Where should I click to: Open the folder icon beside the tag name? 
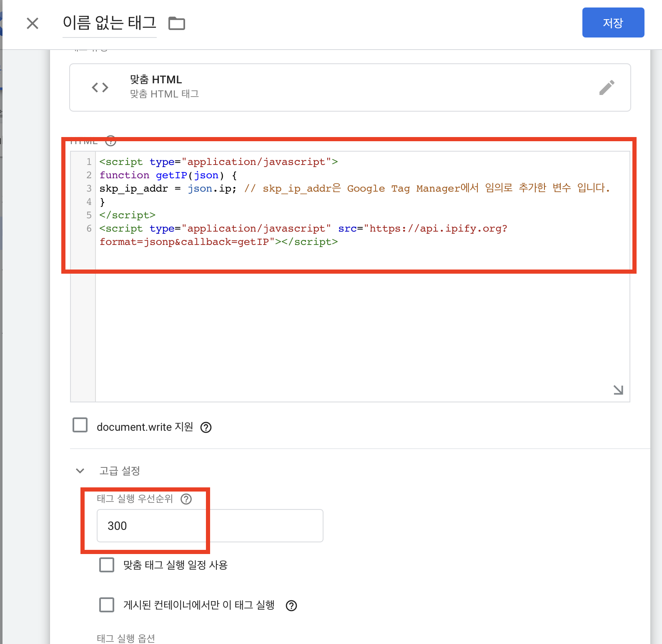176,23
